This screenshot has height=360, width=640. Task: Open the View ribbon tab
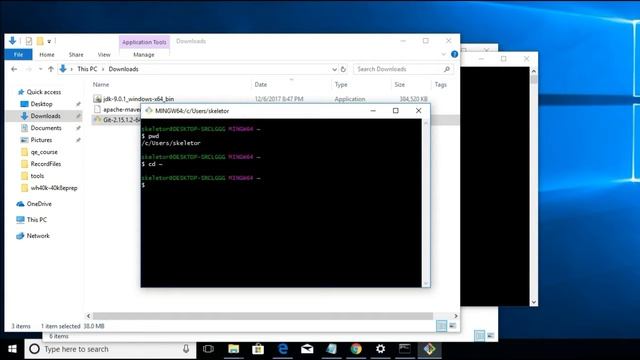(x=104, y=54)
